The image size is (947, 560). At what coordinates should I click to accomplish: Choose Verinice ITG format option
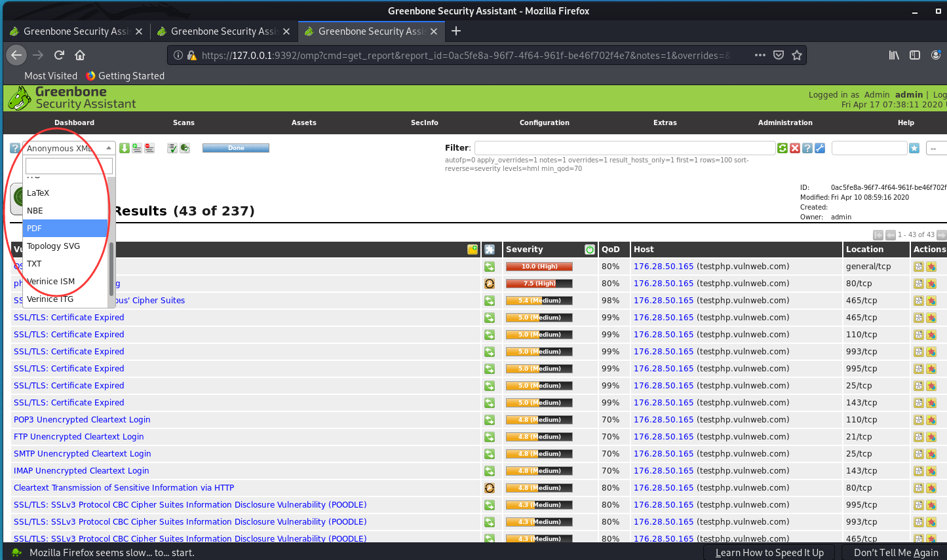click(66, 299)
